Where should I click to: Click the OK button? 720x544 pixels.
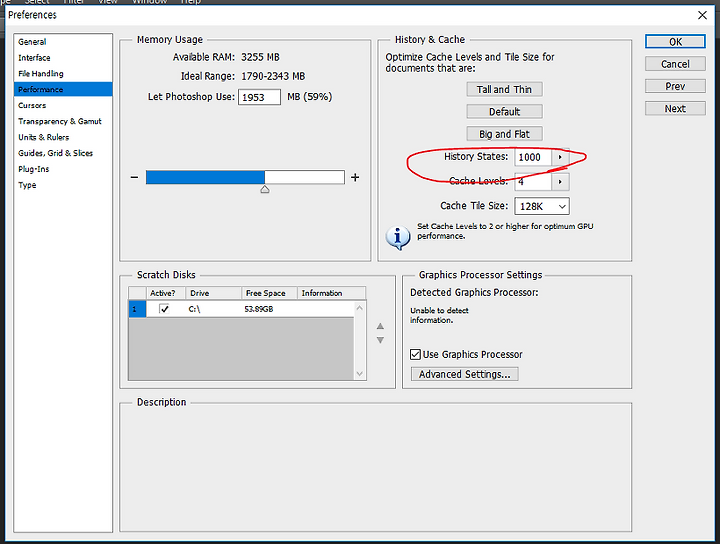click(x=675, y=42)
